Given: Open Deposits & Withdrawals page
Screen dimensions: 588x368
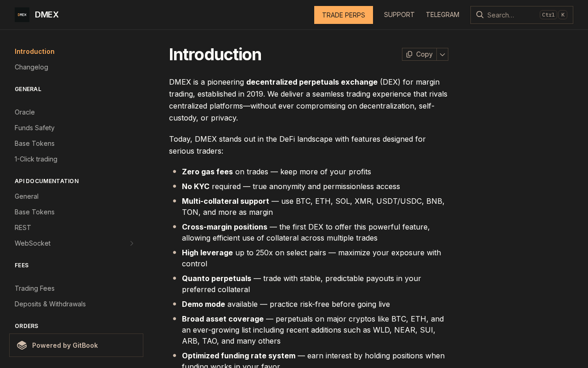Looking at the screenshot, I should coord(50,304).
